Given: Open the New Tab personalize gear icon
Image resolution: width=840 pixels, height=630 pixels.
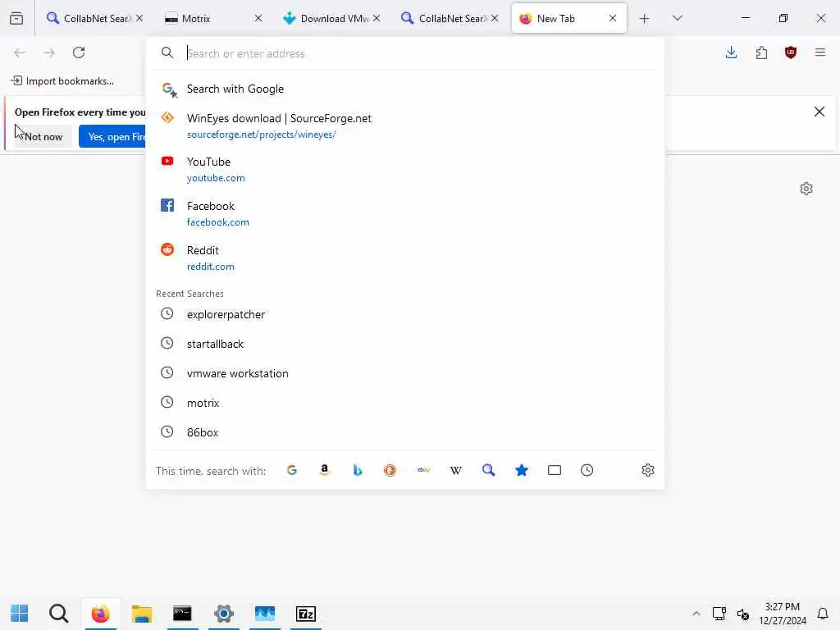Looking at the screenshot, I should tap(806, 189).
